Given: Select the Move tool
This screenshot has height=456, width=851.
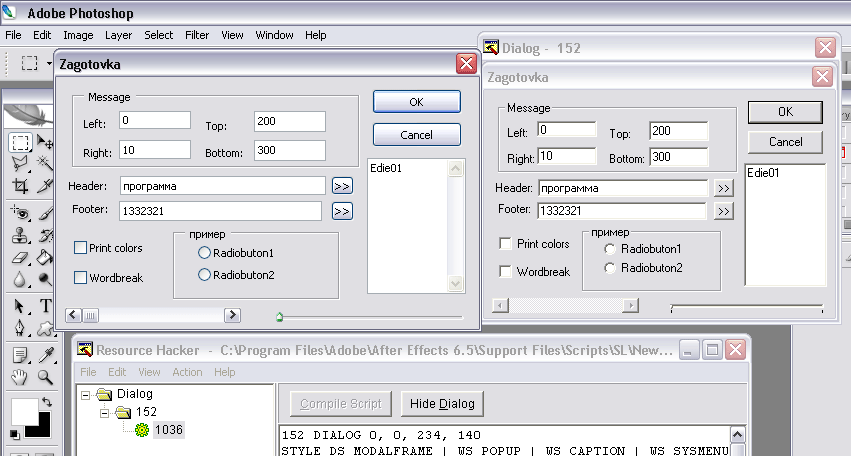Looking at the screenshot, I should click(x=45, y=143).
